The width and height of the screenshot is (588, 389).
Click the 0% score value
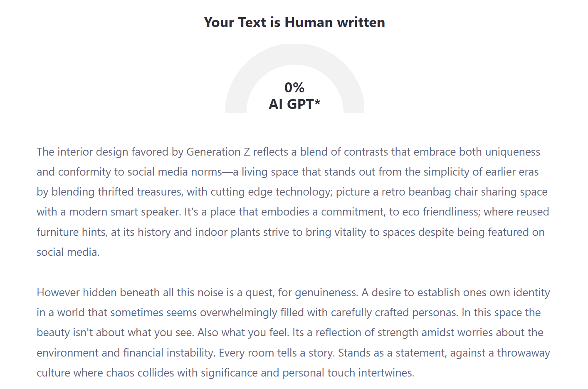coord(294,87)
